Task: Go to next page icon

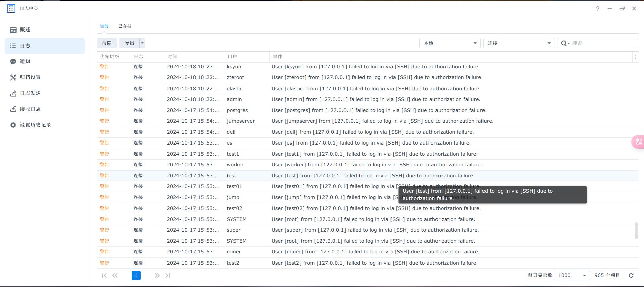Action: [157, 275]
